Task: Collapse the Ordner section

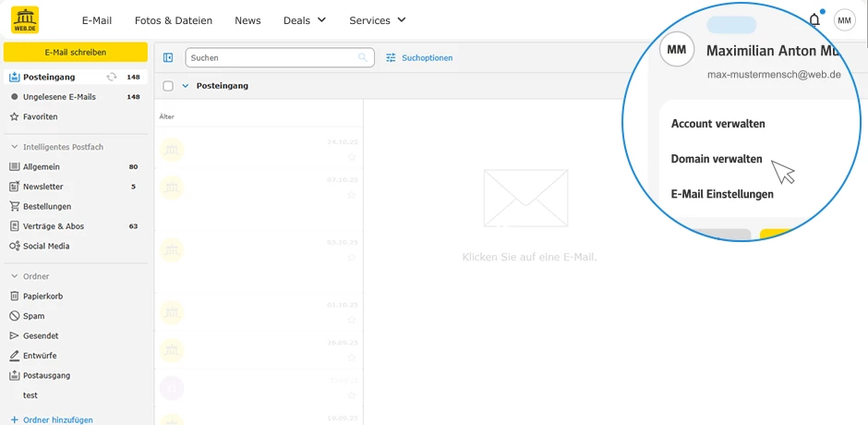Action: (15, 276)
